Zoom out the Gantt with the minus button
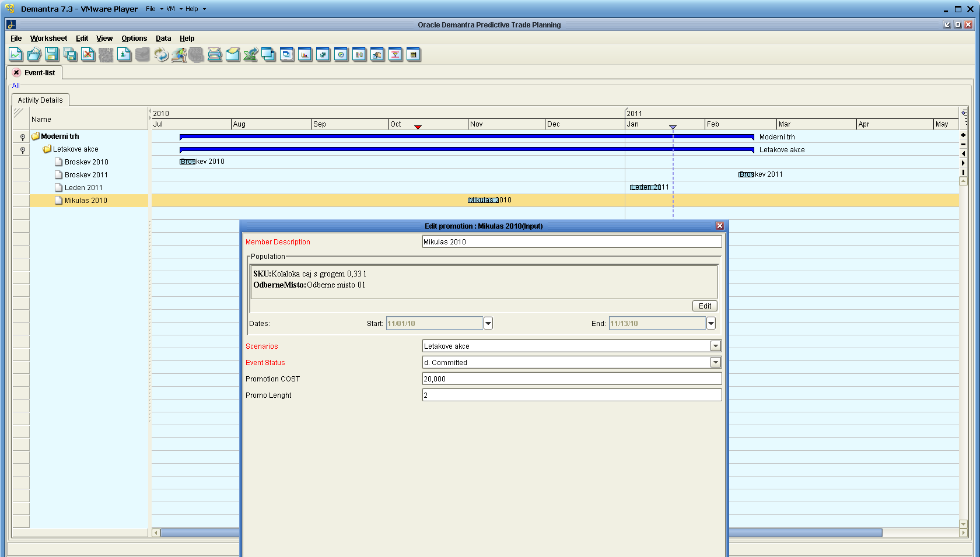This screenshot has width=980, height=557. pyautogui.click(x=963, y=144)
